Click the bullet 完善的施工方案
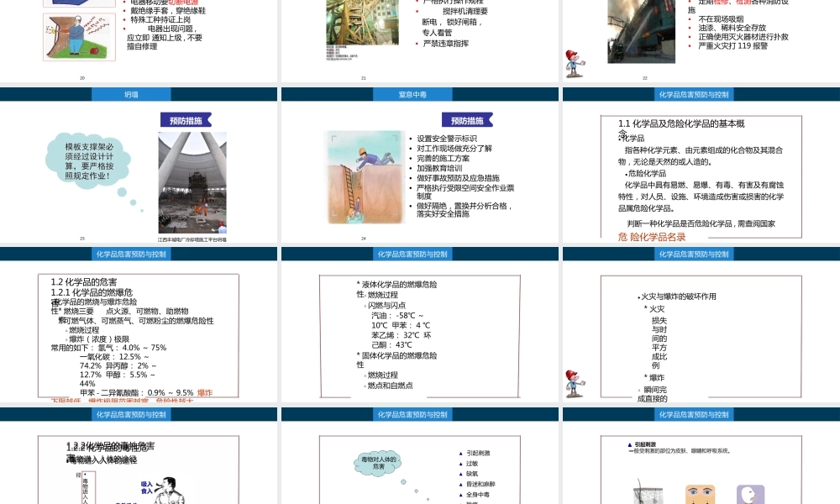This screenshot has width=840, height=504. coord(443,158)
